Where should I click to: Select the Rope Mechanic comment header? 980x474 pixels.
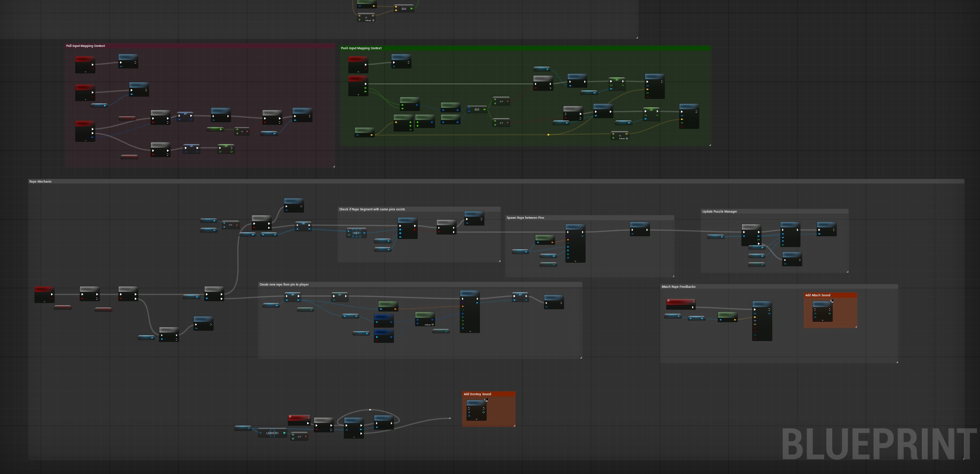pos(40,181)
